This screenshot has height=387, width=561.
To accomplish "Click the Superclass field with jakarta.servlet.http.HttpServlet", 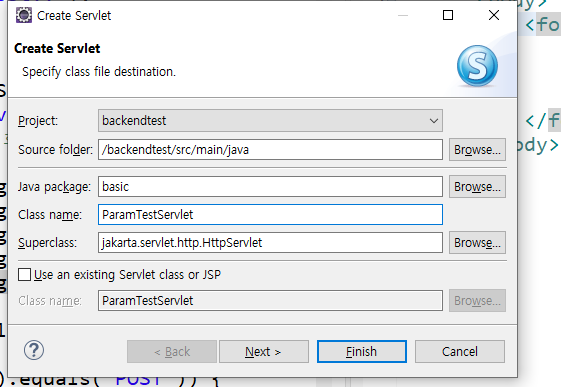I will pos(270,243).
